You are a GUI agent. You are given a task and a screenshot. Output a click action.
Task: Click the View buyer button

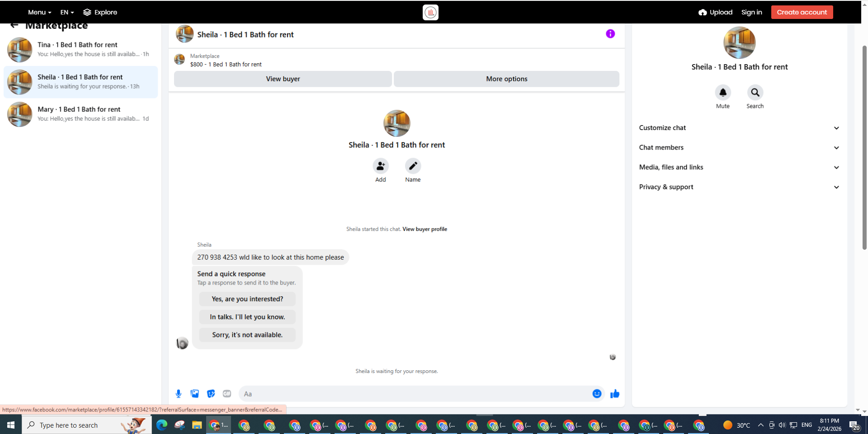283,79
